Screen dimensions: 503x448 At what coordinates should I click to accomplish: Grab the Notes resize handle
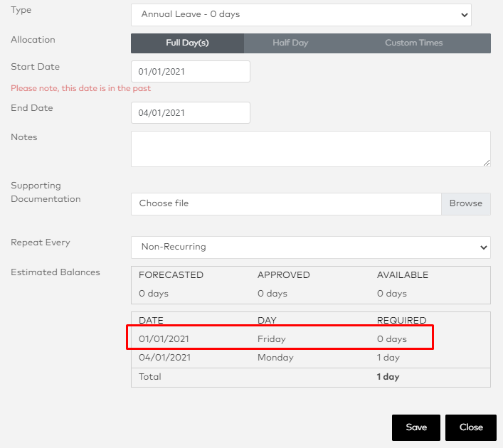tap(487, 163)
